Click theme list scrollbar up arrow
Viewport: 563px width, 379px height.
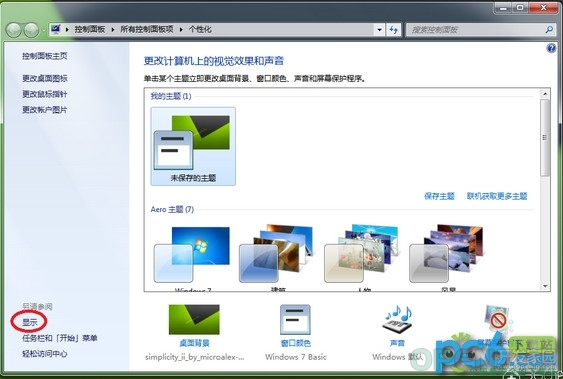click(545, 94)
